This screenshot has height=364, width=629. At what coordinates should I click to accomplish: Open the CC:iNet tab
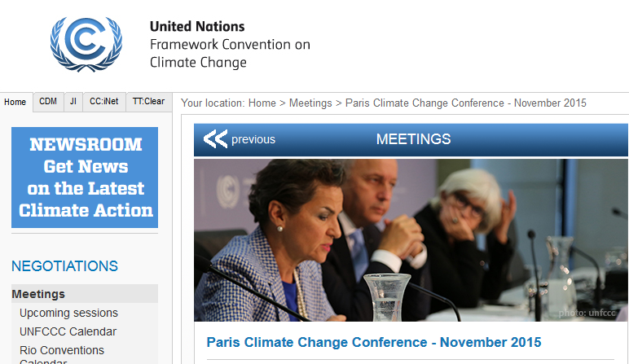click(104, 102)
